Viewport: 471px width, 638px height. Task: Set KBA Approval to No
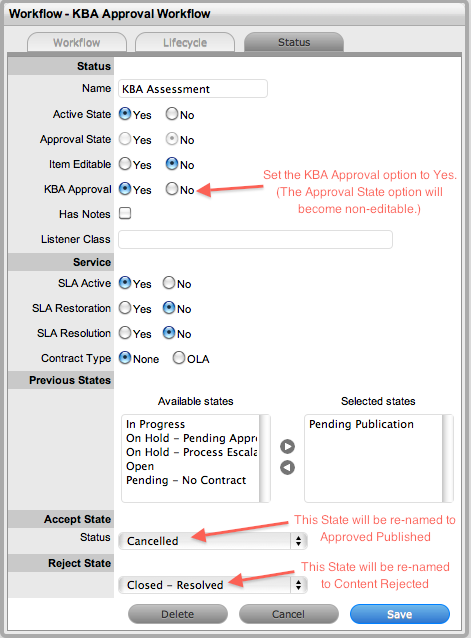[172, 189]
